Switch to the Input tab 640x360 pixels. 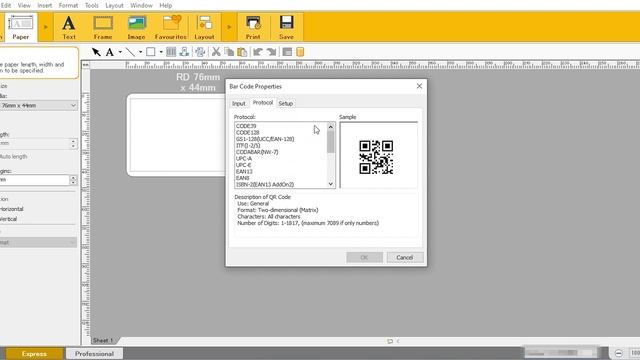tap(239, 104)
